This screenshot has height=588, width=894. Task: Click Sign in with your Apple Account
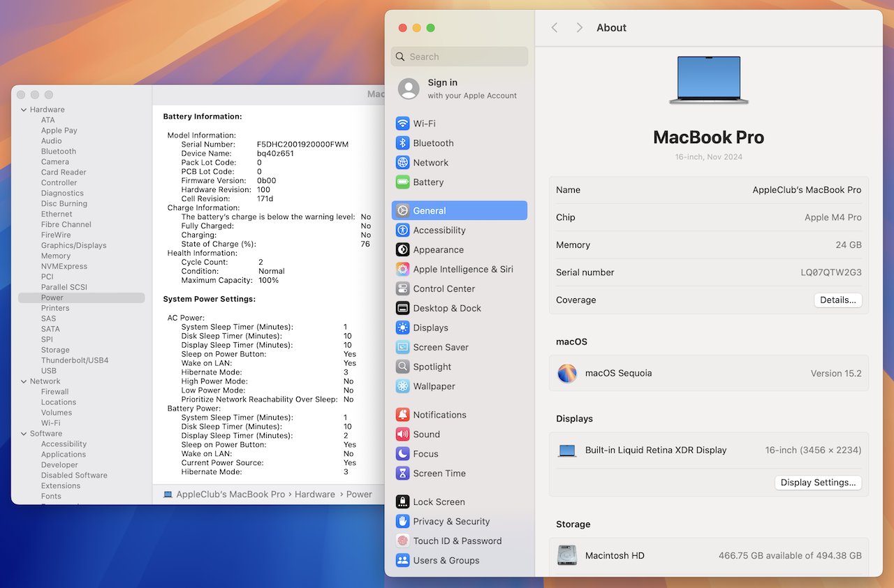pyautogui.click(x=472, y=89)
